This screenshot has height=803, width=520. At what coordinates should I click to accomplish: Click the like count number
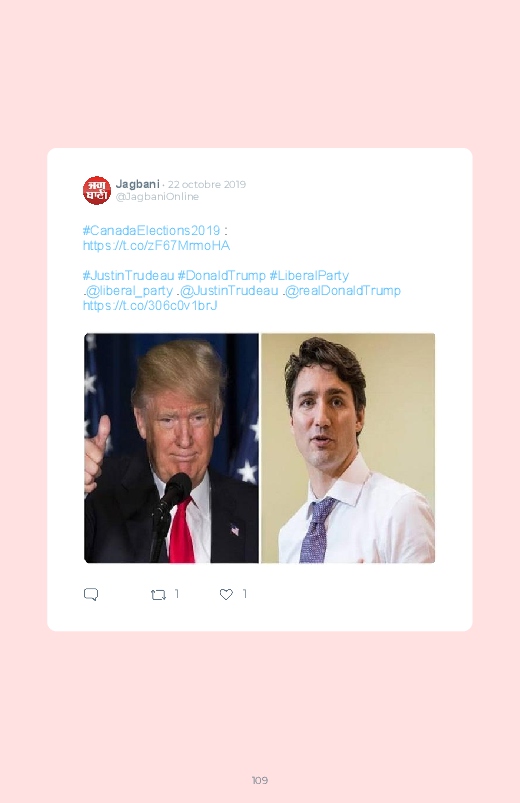point(245,594)
